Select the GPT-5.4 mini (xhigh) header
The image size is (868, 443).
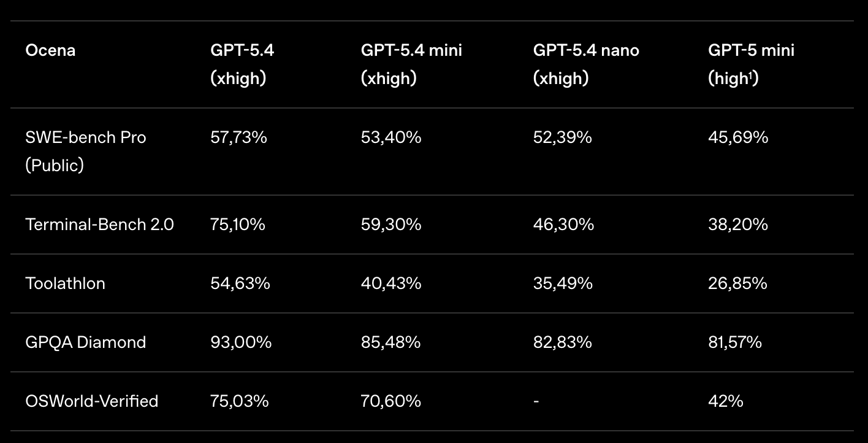[x=411, y=64]
